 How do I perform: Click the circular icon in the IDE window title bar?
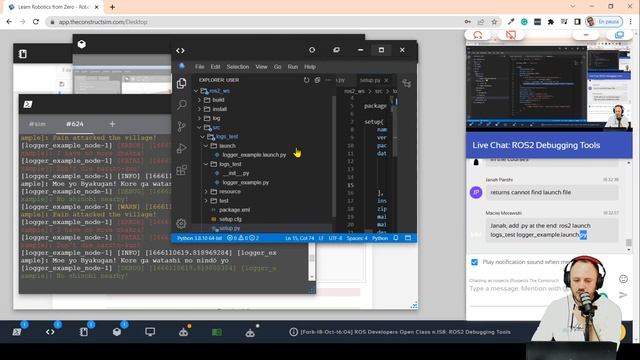point(312,50)
